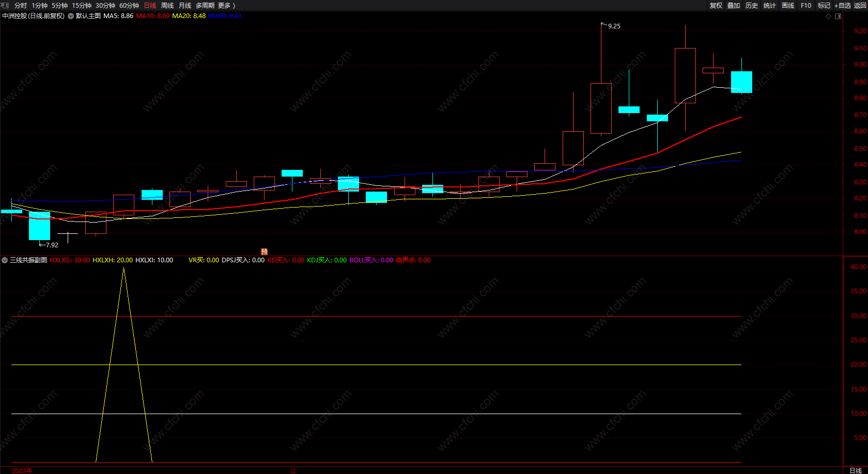Image resolution: width=868 pixels, height=474 pixels.
Task: Open the 画线 drawing tool
Action: click(x=788, y=5)
